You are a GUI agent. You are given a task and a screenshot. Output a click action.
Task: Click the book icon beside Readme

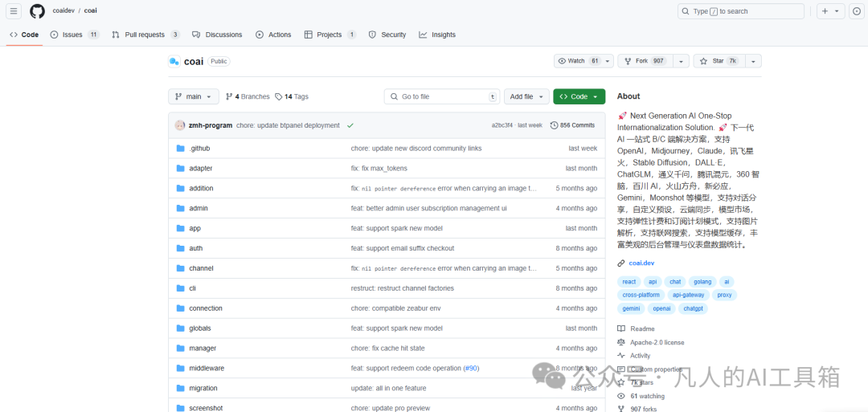click(621, 328)
